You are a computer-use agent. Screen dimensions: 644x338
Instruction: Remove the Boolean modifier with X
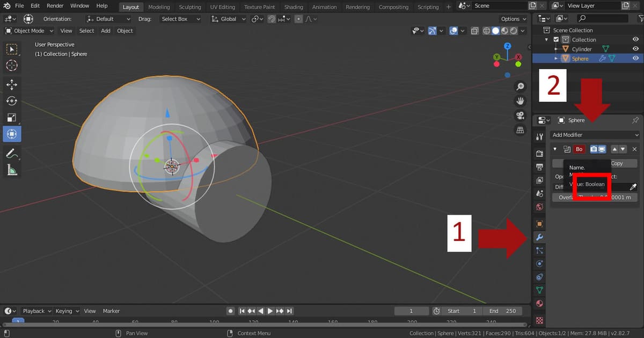point(635,149)
